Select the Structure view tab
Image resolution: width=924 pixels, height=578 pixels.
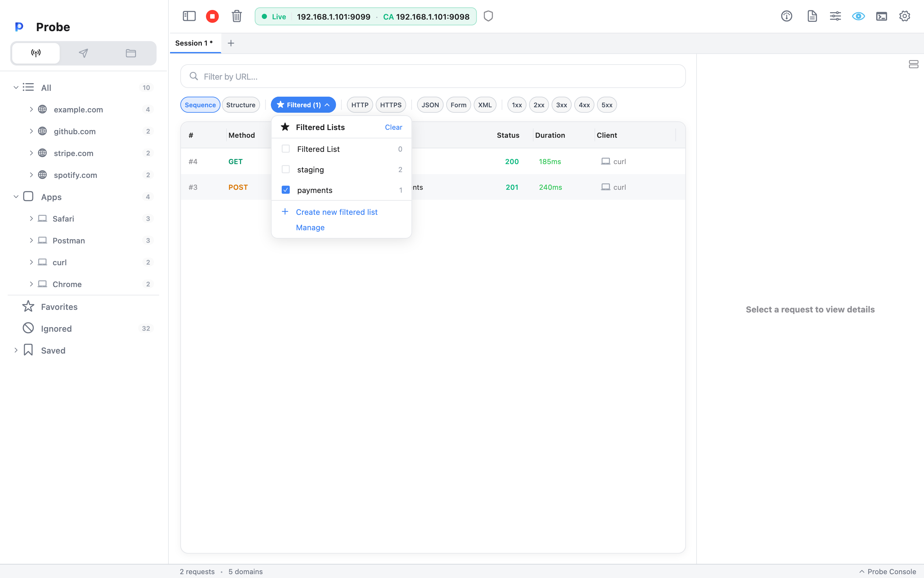pyautogui.click(x=241, y=105)
